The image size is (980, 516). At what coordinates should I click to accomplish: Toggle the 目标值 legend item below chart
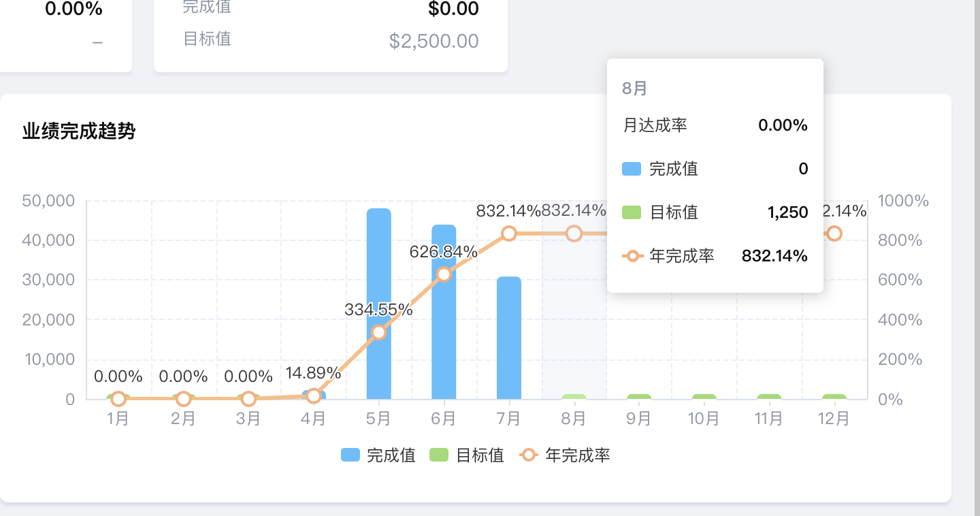pyautogui.click(x=468, y=455)
